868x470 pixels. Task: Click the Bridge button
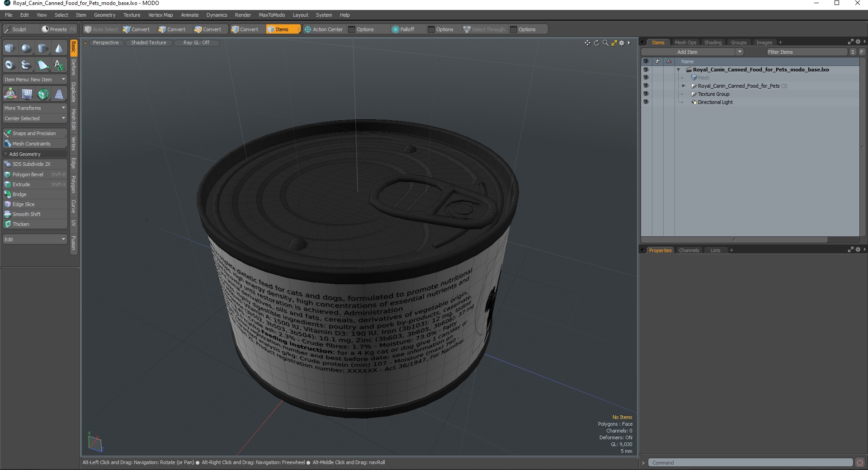[35, 194]
